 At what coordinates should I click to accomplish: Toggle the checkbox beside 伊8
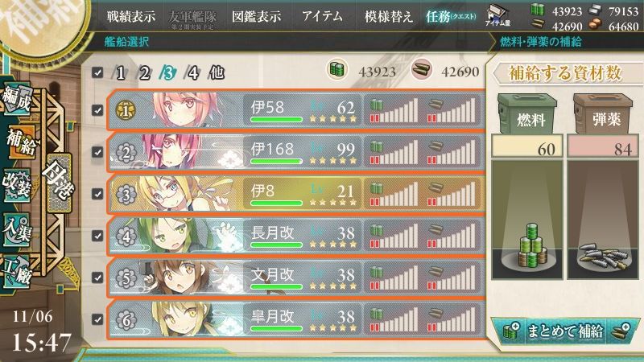97,193
